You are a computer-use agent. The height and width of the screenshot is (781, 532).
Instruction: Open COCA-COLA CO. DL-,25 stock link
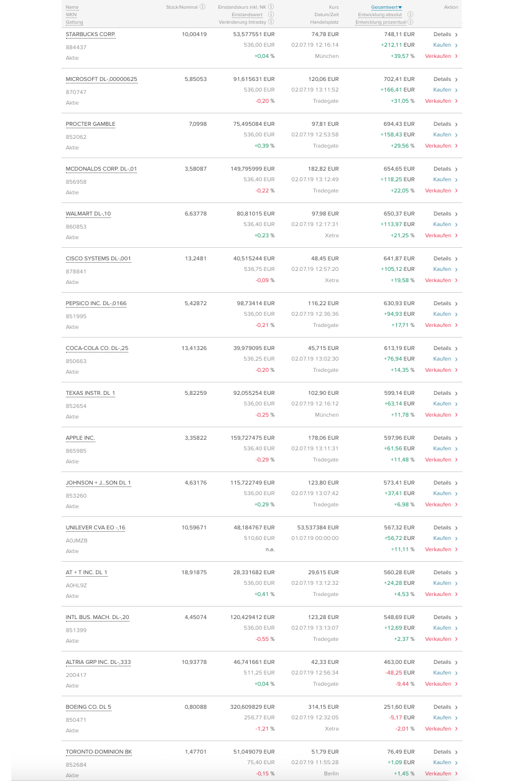click(x=97, y=348)
